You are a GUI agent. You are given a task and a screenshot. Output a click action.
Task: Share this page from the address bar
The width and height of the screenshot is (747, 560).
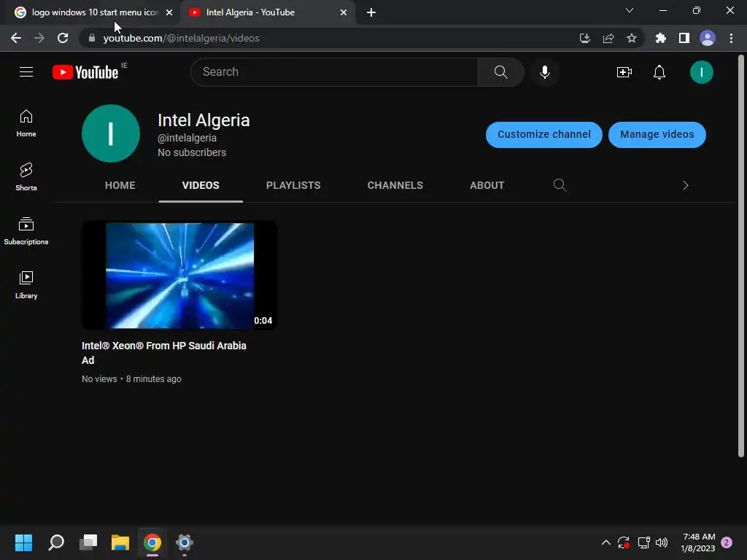click(x=608, y=38)
